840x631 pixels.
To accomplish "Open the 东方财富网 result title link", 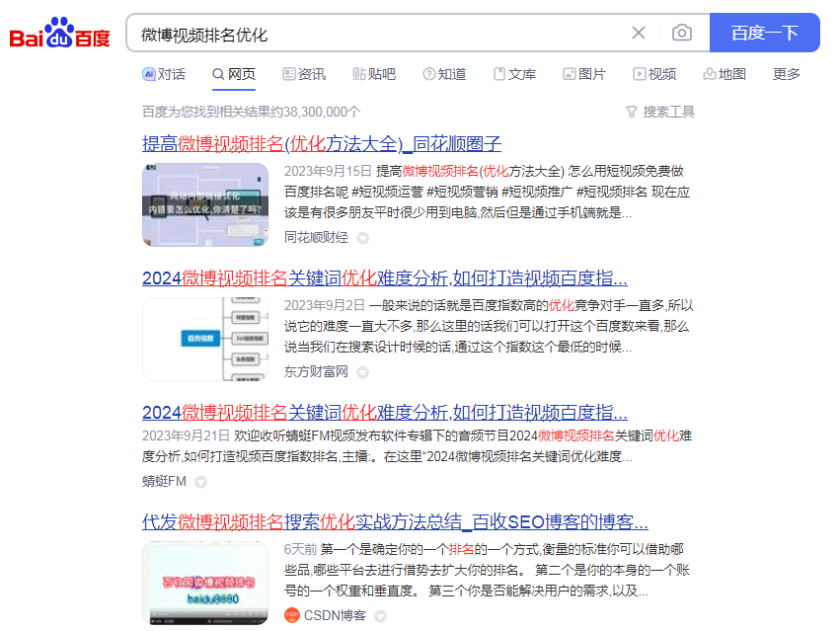I will pyautogui.click(x=385, y=277).
